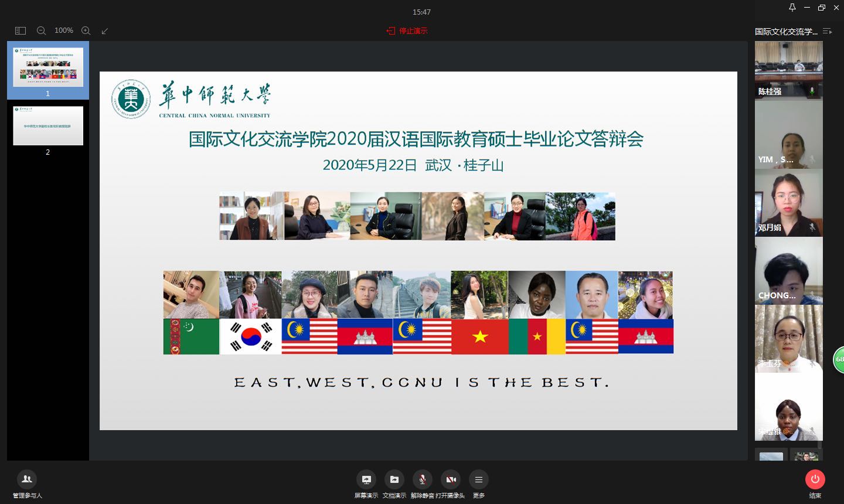Select 陈桂强's video tile
The width and height of the screenshot is (844, 504).
(788, 70)
